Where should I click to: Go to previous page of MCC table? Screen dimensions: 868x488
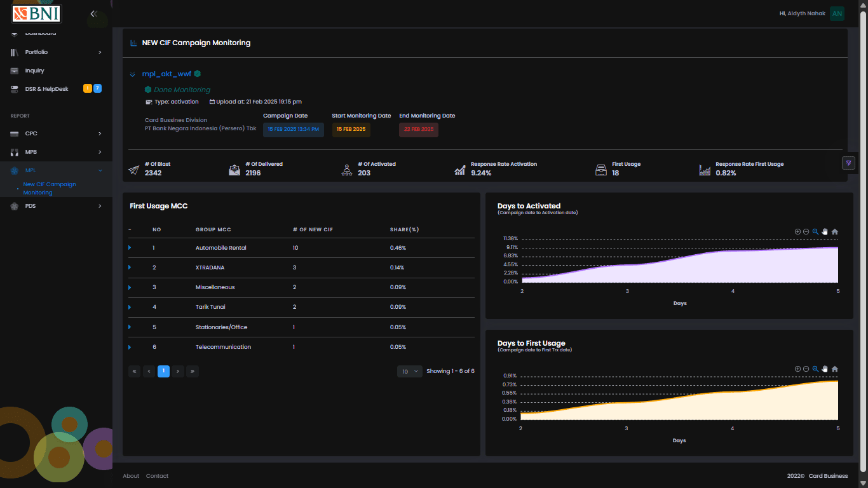(x=149, y=371)
